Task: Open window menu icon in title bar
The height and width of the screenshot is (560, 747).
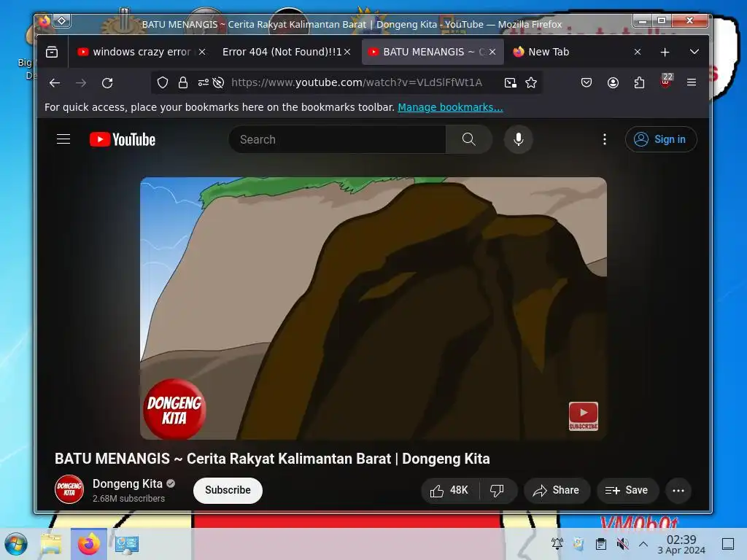Action: point(44,21)
